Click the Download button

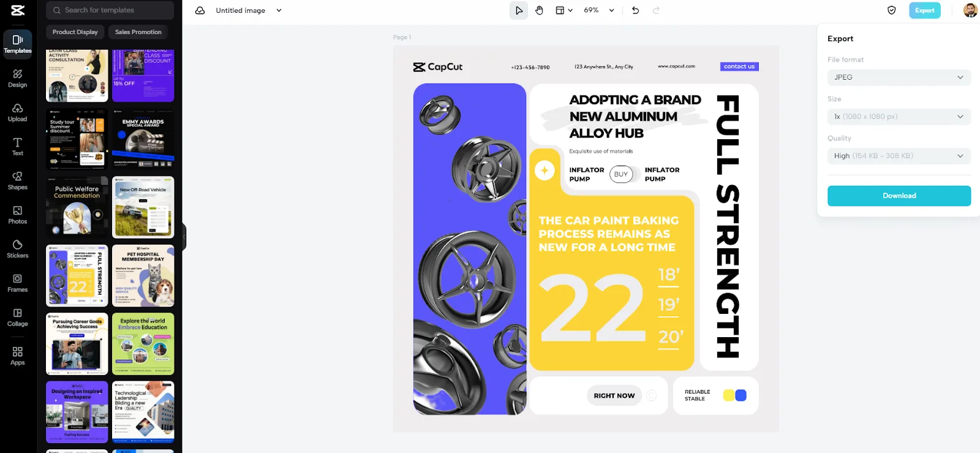tap(899, 196)
